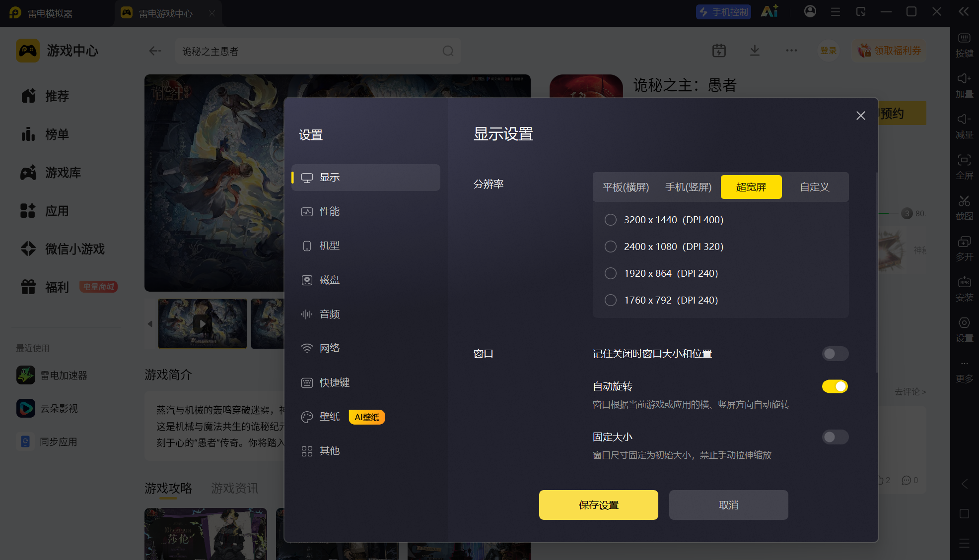Toggle 记住关闭时窗口大小和位置 switch
Screen dimensions: 979x560
835,354
